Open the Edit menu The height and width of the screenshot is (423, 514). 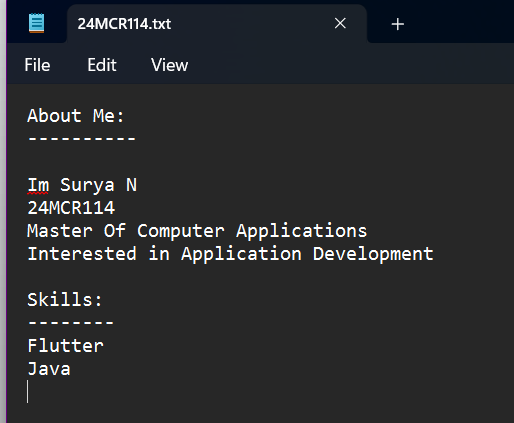point(102,65)
